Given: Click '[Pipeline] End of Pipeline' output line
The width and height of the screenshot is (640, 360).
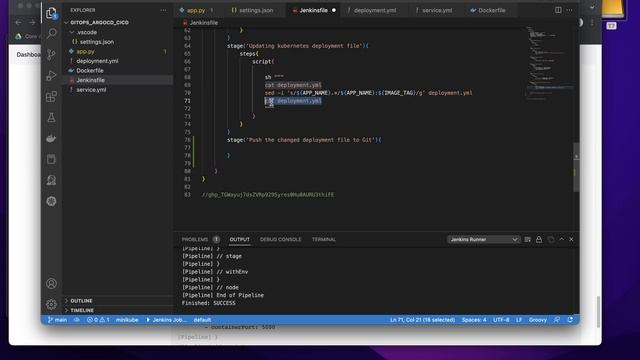Looking at the screenshot, I should coord(223,295).
